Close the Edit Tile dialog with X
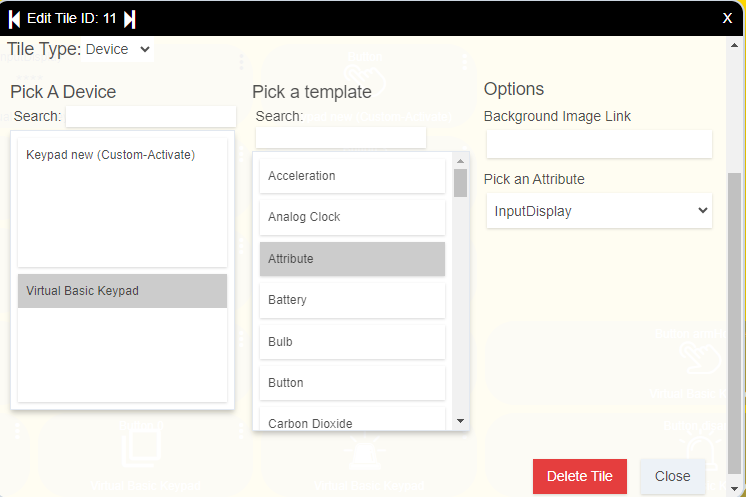Viewport: 746px width, 497px height. (727, 18)
